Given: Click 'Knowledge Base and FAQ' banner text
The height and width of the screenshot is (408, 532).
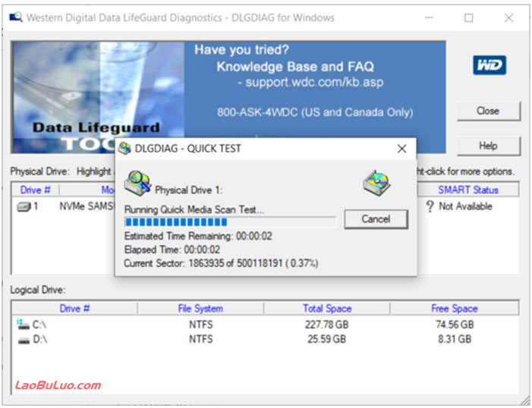Looking at the screenshot, I should point(295,67).
